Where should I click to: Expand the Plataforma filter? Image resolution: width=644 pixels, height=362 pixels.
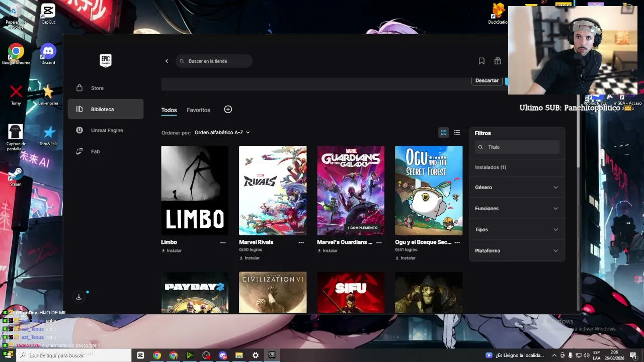[517, 251]
